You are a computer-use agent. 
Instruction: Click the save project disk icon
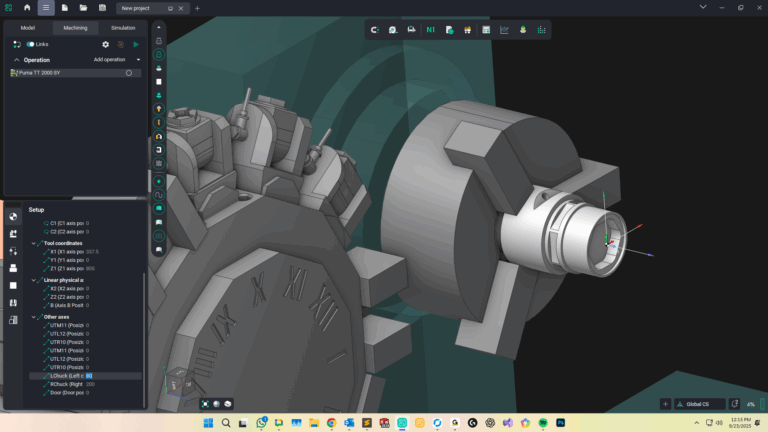[102, 8]
